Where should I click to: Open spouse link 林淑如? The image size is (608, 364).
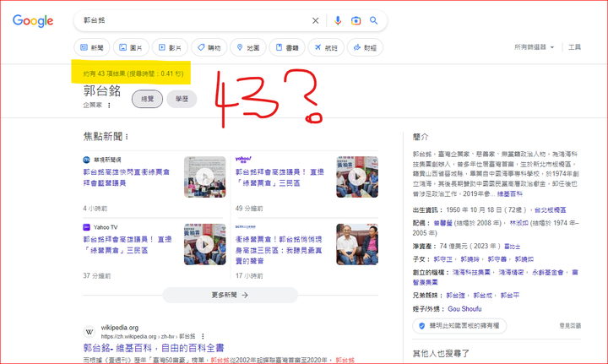click(x=518, y=223)
